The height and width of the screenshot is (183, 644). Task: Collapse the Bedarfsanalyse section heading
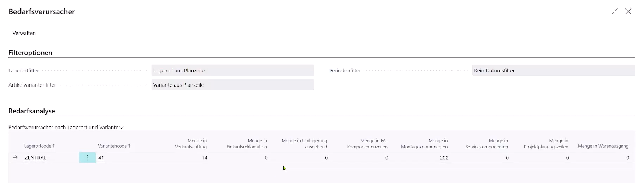(32, 111)
